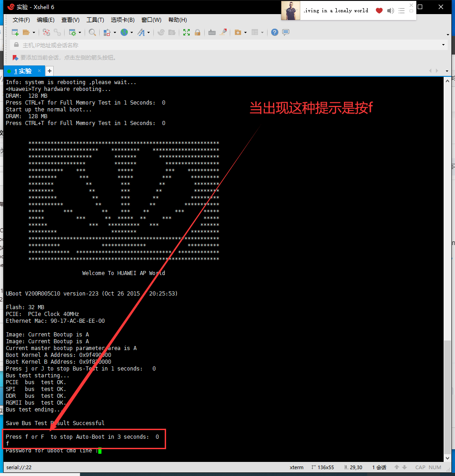The width and height of the screenshot is (455, 476).
Task: Create a new session with the toolbar icon
Action: [x=15, y=32]
